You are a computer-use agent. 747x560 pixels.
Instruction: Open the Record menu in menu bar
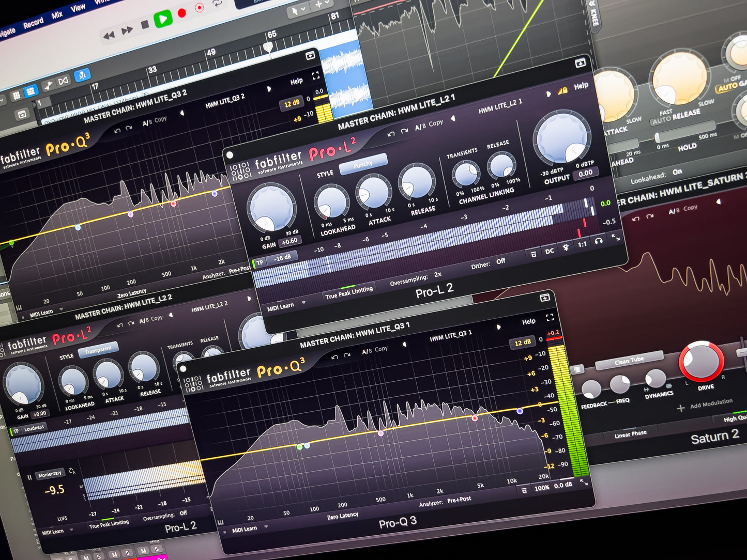33,23
